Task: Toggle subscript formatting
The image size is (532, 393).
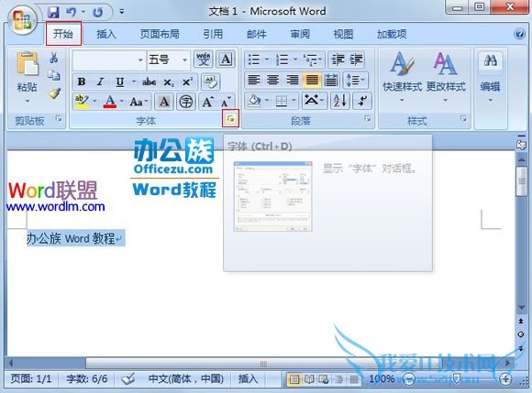Action: pos(169,82)
